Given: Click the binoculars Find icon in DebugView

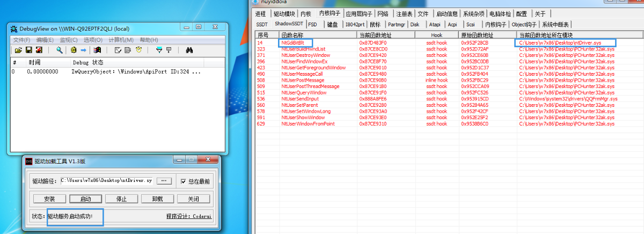Looking at the screenshot, I should click(189, 50).
